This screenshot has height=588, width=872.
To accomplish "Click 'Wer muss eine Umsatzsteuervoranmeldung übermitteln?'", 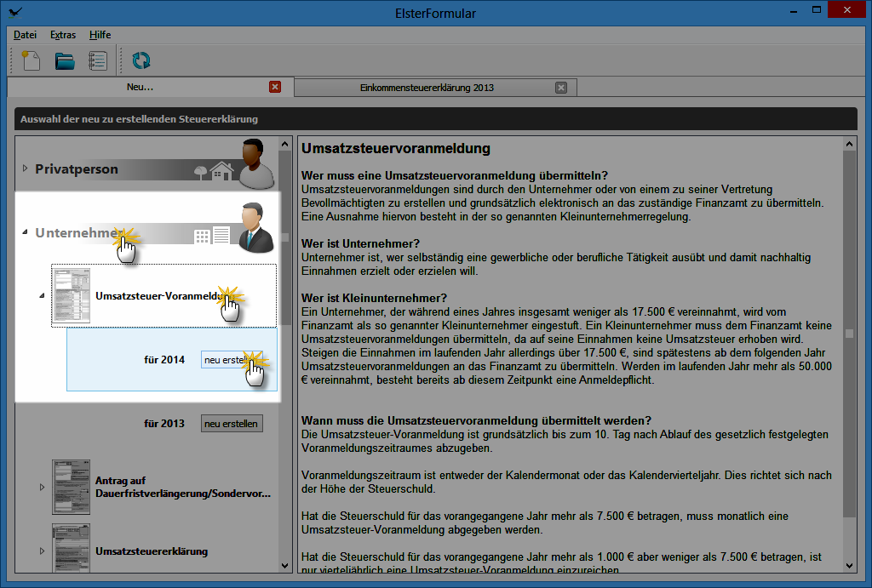I will [x=455, y=175].
